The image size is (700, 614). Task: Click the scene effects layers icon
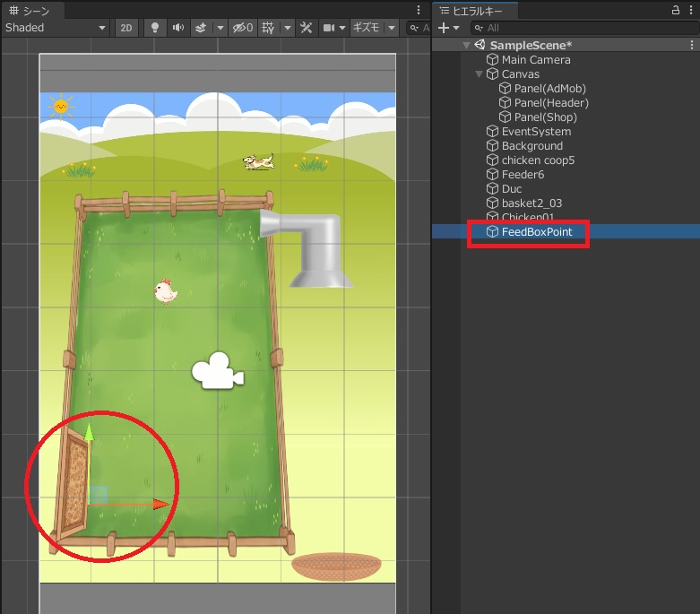pyautogui.click(x=201, y=28)
